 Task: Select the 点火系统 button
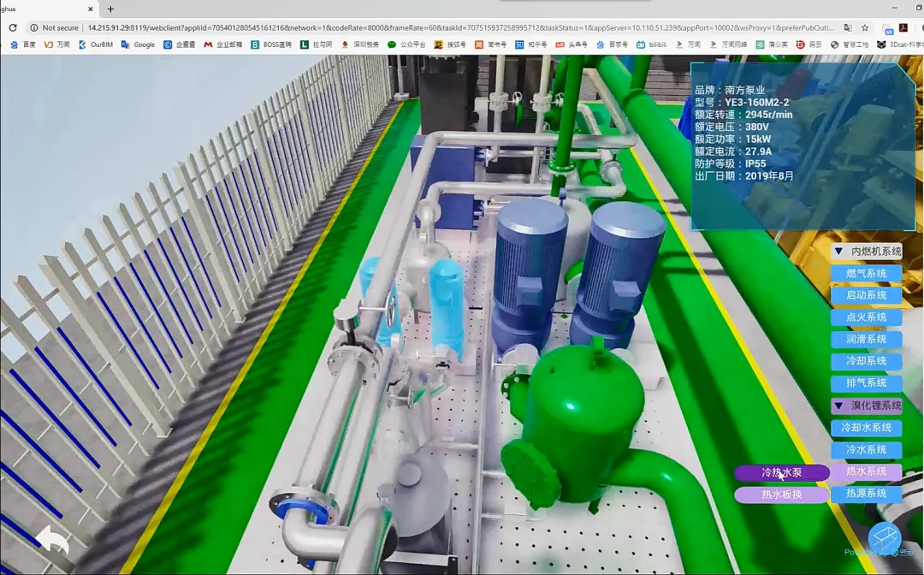click(866, 317)
